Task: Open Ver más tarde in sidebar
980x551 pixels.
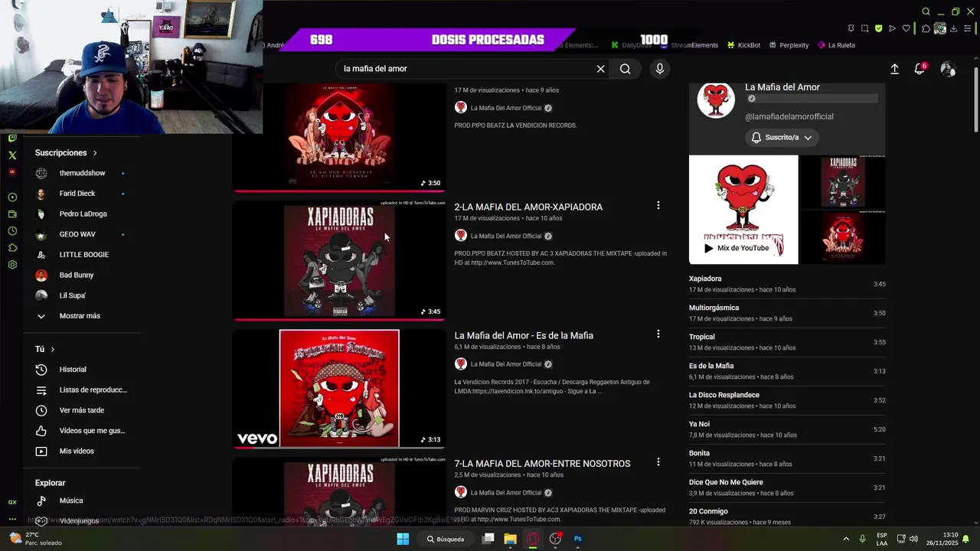Action: click(x=82, y=410)
